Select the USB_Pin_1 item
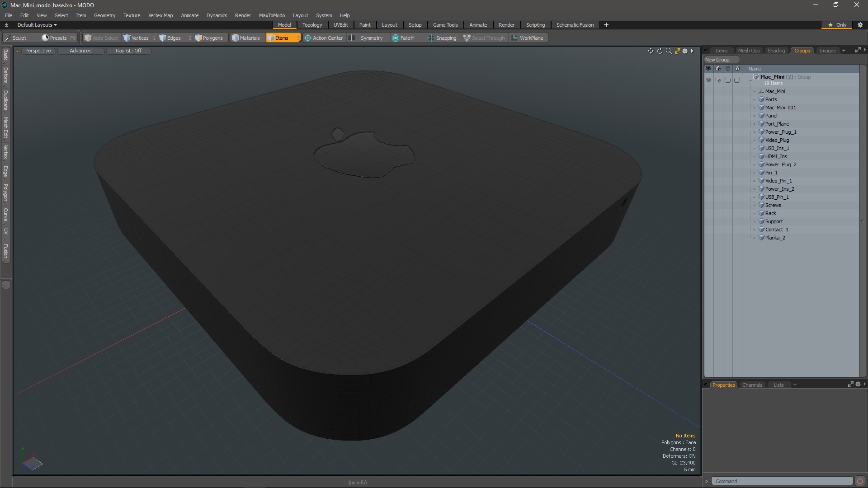Screen dimensions: 868x488 coord(777,197)
